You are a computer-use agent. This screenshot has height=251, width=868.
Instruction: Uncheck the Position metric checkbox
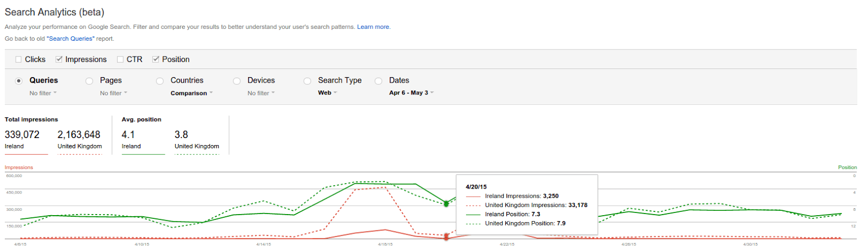click(x=156, y=59)
